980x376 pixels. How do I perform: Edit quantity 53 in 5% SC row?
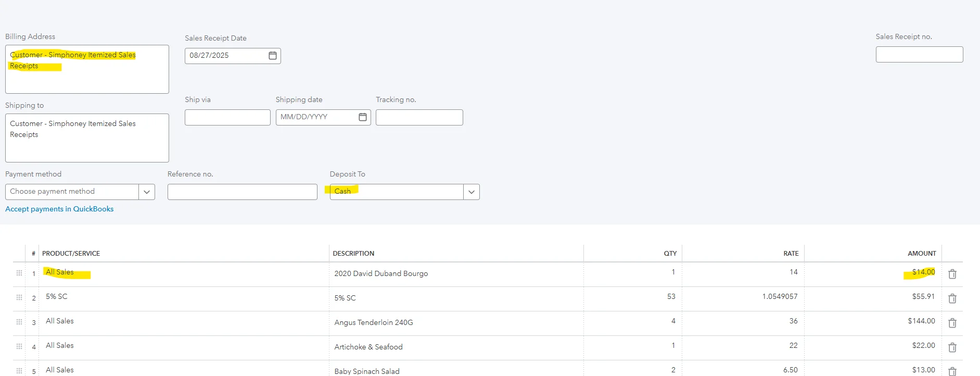point(632,298)
